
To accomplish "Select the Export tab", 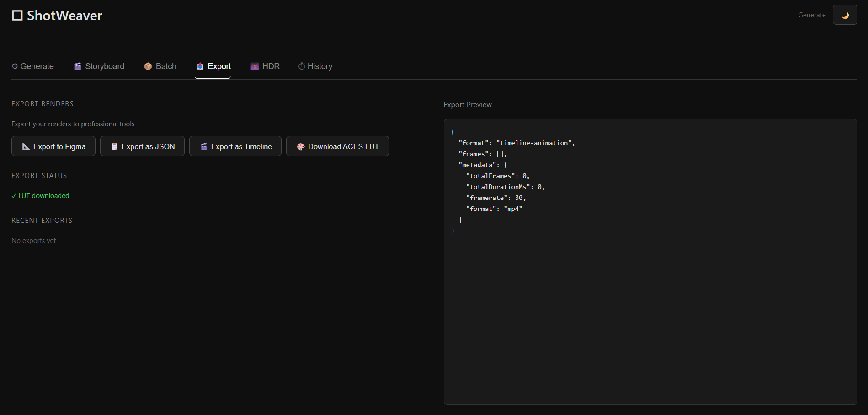I will coord(213,66).
